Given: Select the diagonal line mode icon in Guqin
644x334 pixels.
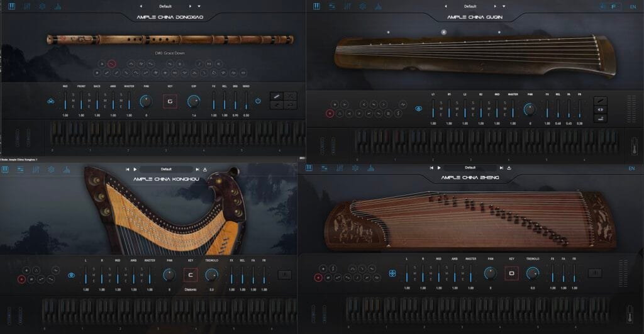Looking at the screenshot, I should [x=601, y=101].
